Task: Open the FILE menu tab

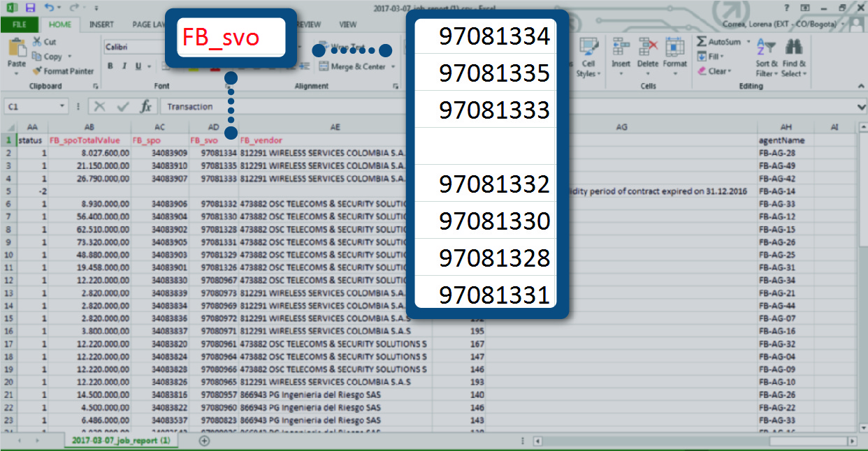Action: coord(20,24)
